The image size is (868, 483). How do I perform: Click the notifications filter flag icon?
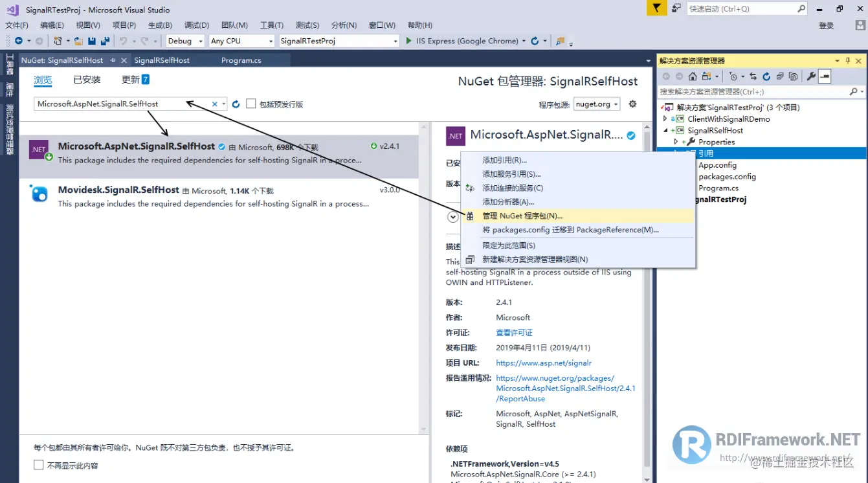[657, 8]
